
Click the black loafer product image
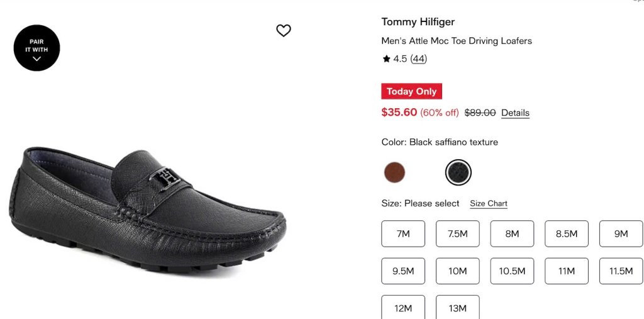click(x=147, y=211)
